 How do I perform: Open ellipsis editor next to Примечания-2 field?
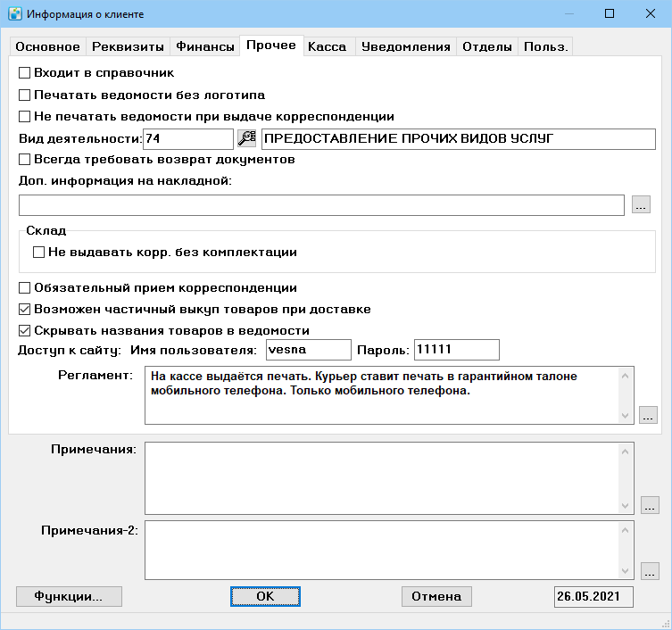click(650, 571)
